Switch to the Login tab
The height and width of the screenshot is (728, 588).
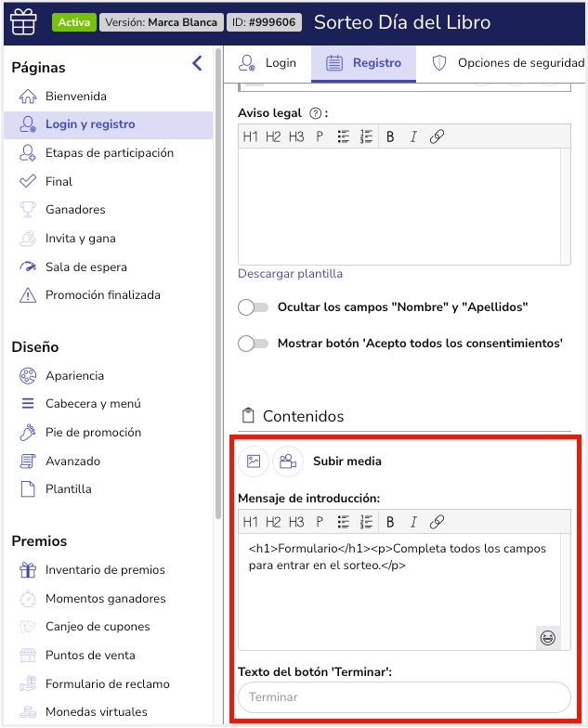pos(268,63)
